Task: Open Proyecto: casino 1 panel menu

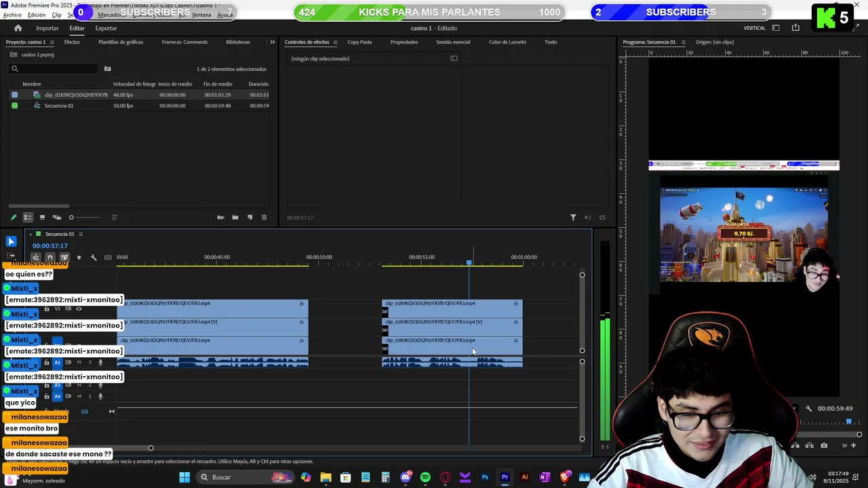Action: tap(54, 42)
